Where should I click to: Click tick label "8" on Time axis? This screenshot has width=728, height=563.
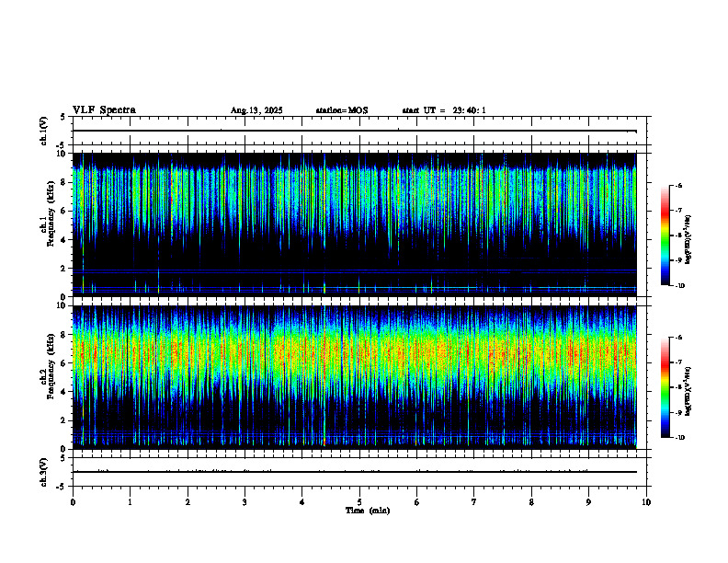(x=531, y=502)
